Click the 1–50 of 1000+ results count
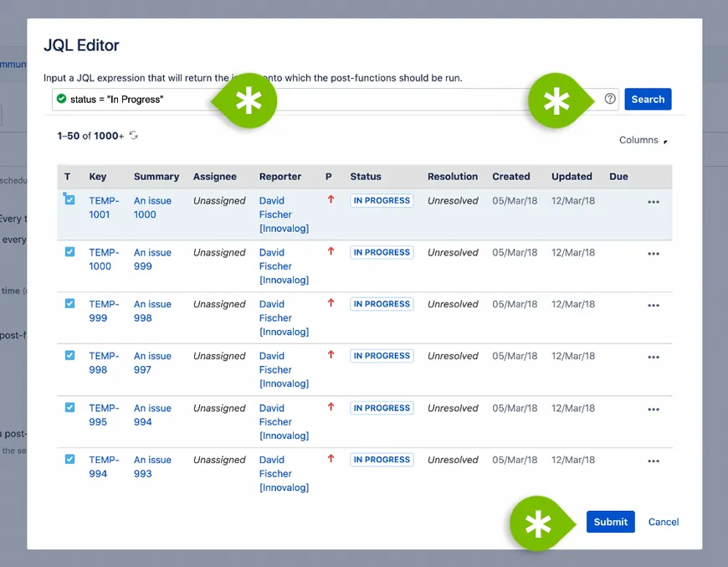 click(x=90, y=136)
